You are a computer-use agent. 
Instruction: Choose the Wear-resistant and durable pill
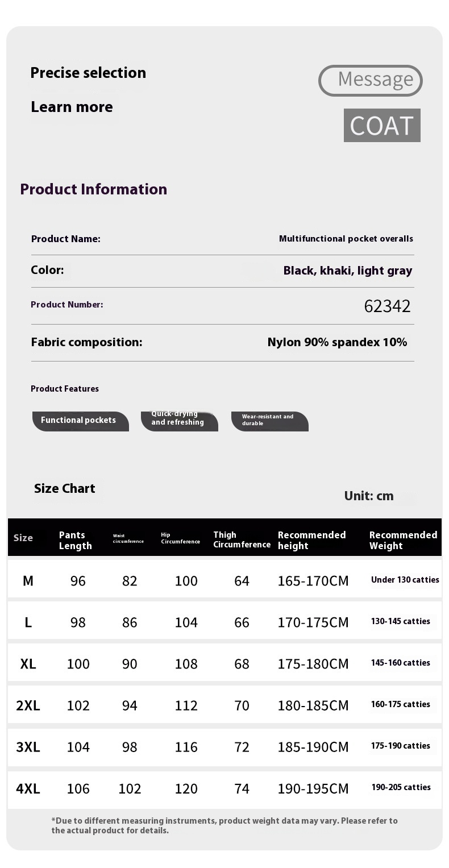(x=269, y=421)
